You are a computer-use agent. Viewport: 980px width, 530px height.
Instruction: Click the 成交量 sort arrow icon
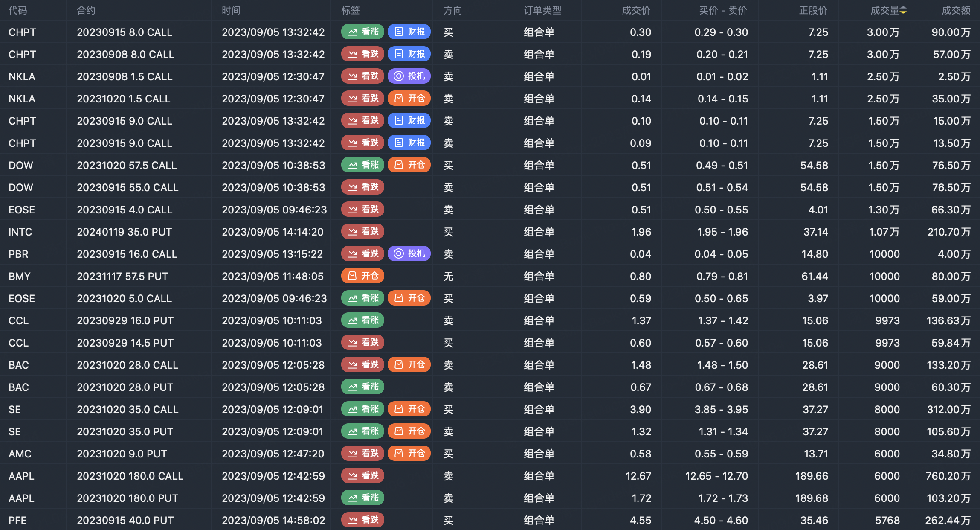point(903,10)
